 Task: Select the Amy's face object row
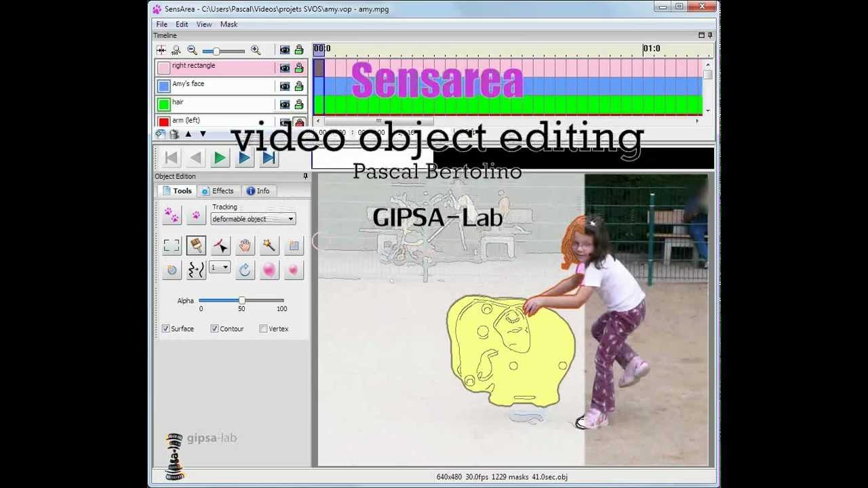click(x=231, y=85)
